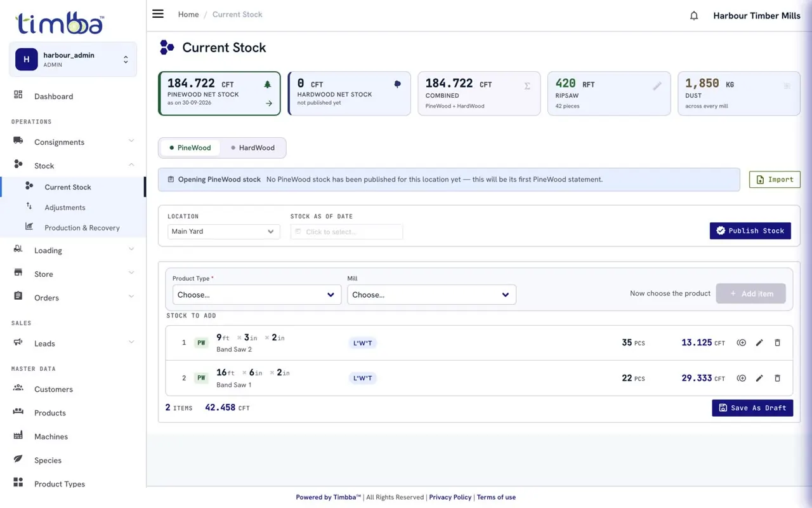Select the Dust 1,850 KG card
812x508 pixels.
(739, 93)
